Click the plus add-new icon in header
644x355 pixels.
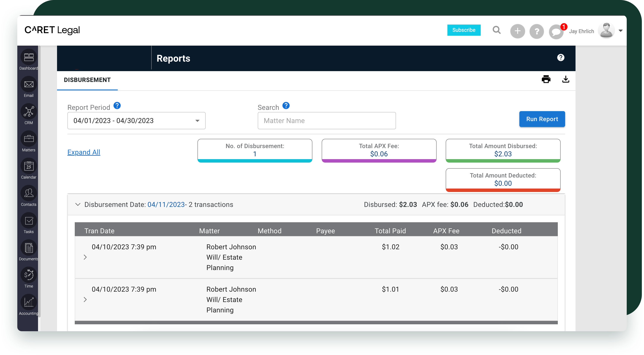point(517,31)
